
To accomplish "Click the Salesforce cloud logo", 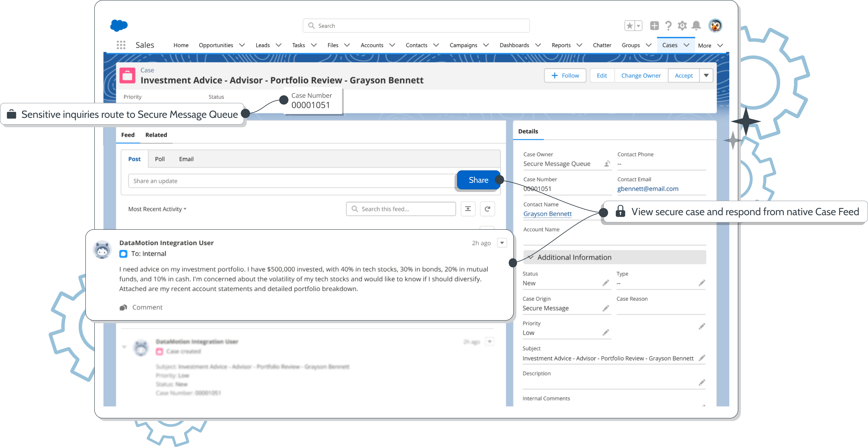I will pyautogui.click(x=119, y=25).
